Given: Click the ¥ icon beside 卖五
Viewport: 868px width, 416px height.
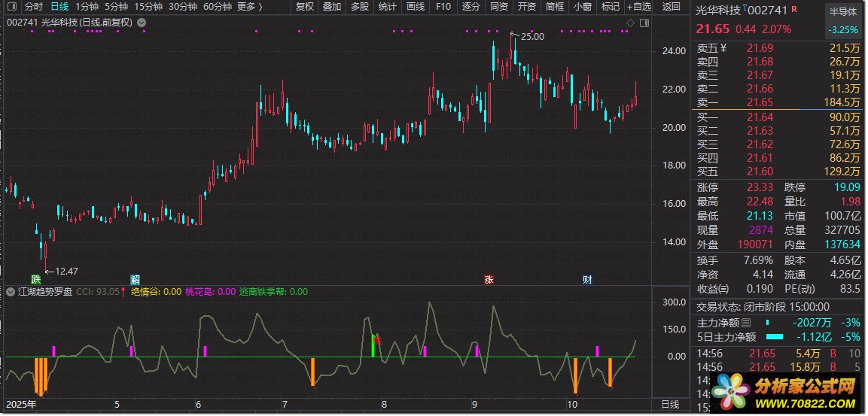Looking at the screenshot, I should point(723,48).
